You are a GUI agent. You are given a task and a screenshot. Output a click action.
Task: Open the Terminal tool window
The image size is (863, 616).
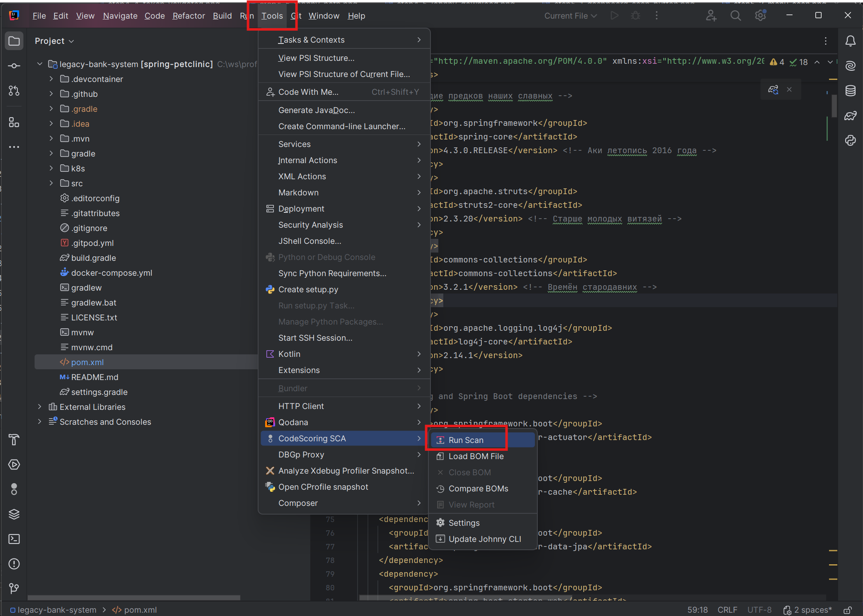(x=14, y=539)
